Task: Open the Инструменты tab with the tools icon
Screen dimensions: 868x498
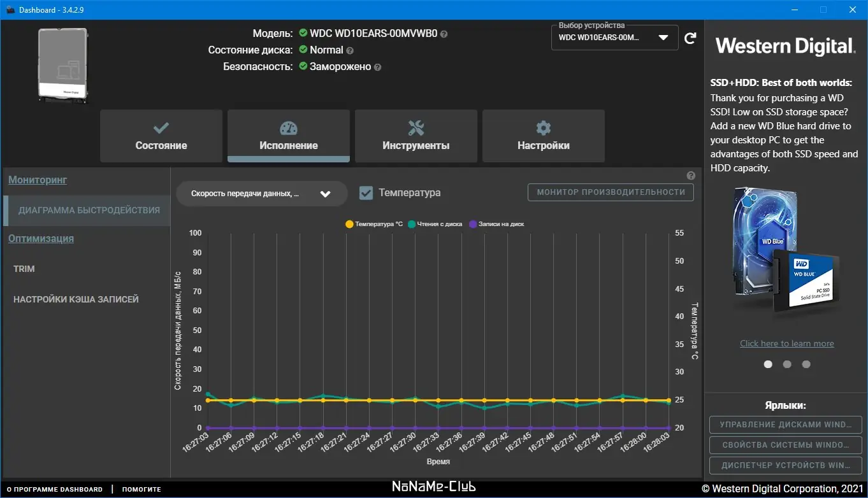Action: coord(416,136)
